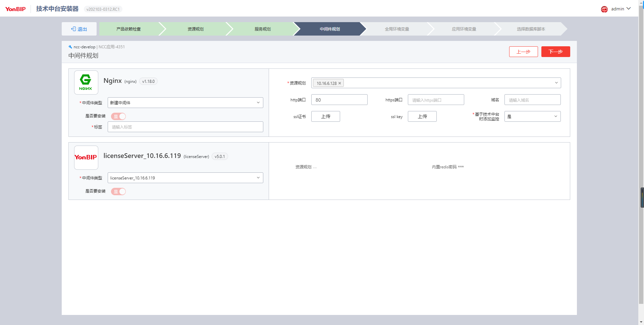This screenshot has height=325, width=644.
Task: Open 基于技术中台时添加监控 dropdown
Action: (533, 116)
